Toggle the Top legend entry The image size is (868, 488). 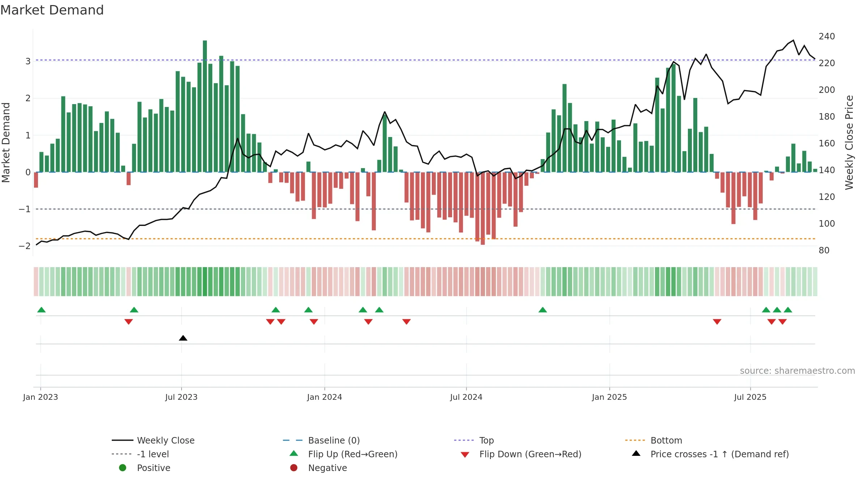point(474,440)
